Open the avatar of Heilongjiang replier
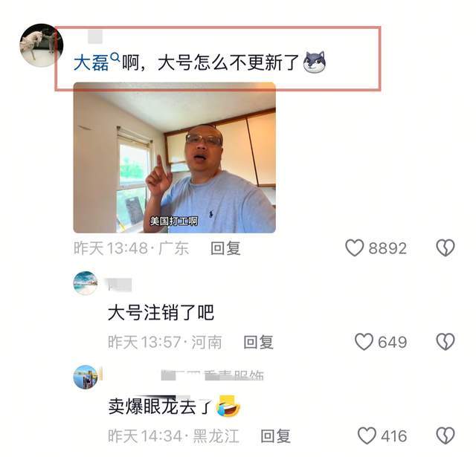Screen dimensions: 476x457 tap(86, 377)
